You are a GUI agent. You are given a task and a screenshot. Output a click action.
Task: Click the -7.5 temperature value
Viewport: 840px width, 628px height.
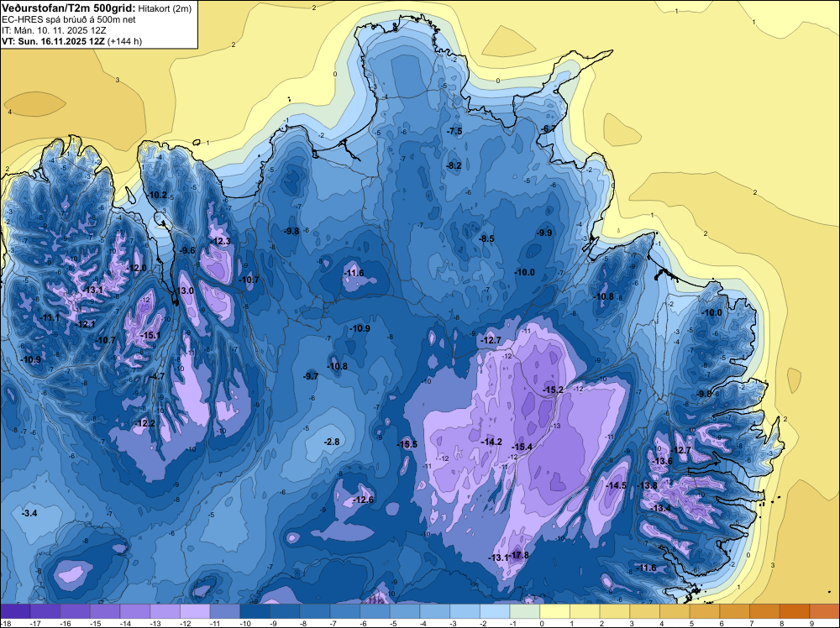(454, 132)
